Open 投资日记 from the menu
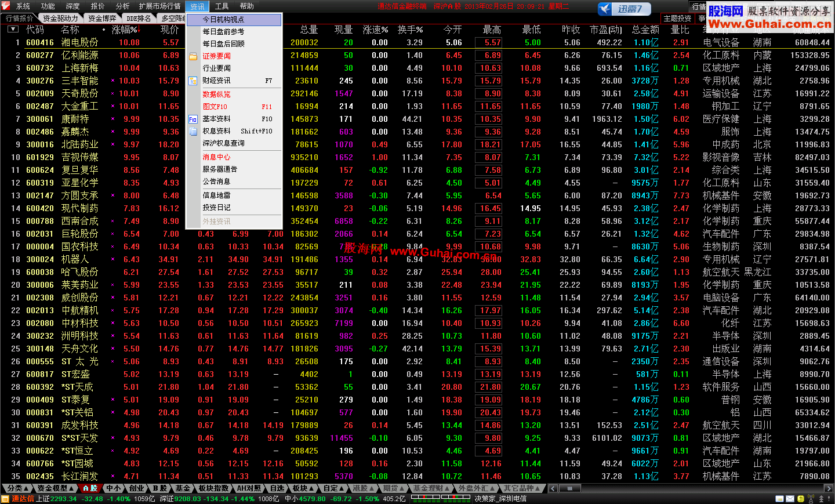Viewport: 835px width, 504px height. pos(234,208)
